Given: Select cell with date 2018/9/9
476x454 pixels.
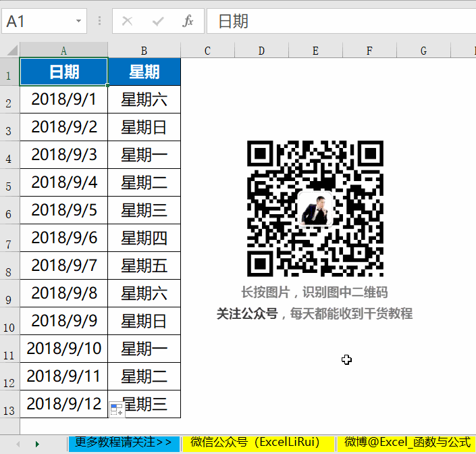Looking at the screenshot, I should pyautogui.click(x=63, y=321).
